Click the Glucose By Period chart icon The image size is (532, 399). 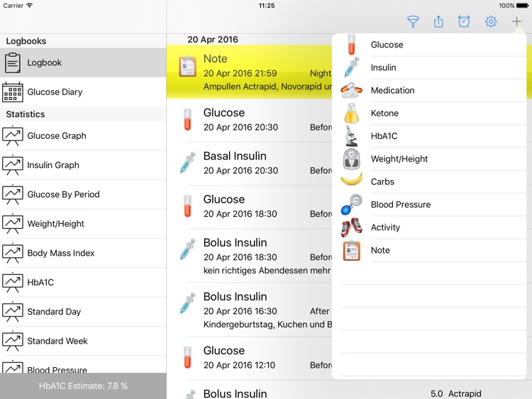(x=13, y=194)
